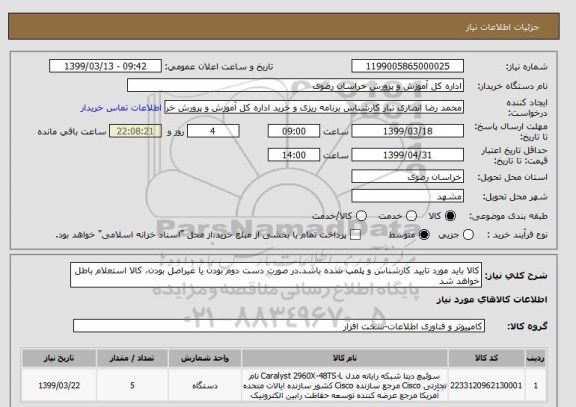
Task: Toggle the treasury bonds payment checkbox
Action: click(355, 235)
